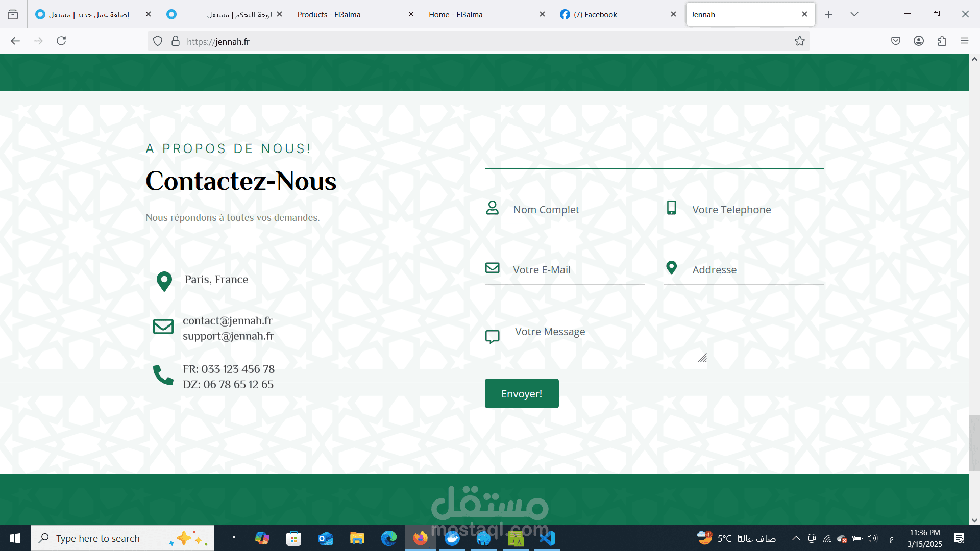The width and height of the screenshot is (980, 551).
Task: Click the Firefox account profile icon
Action: pos(918,41)
